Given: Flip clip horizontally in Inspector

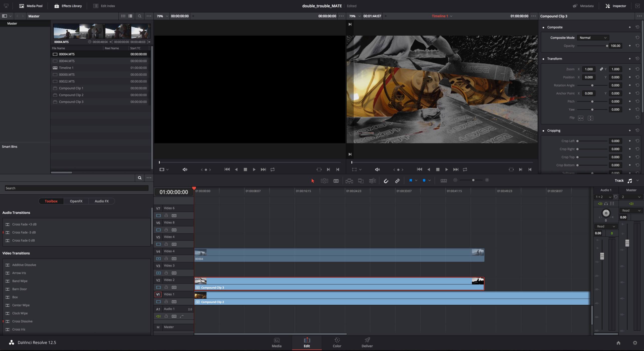Looking at the screenshot, I should coord(581,118).
